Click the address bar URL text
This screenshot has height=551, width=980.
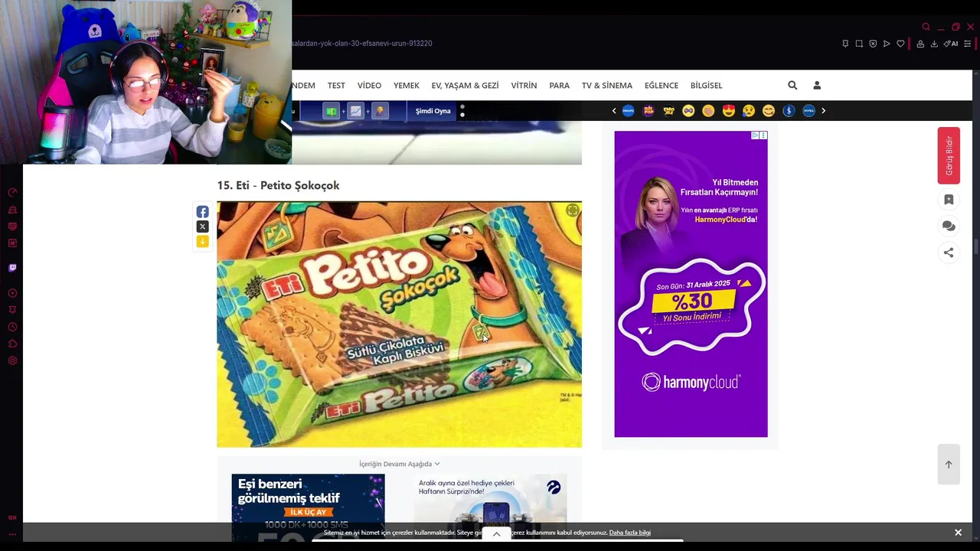tap(361, 44)
